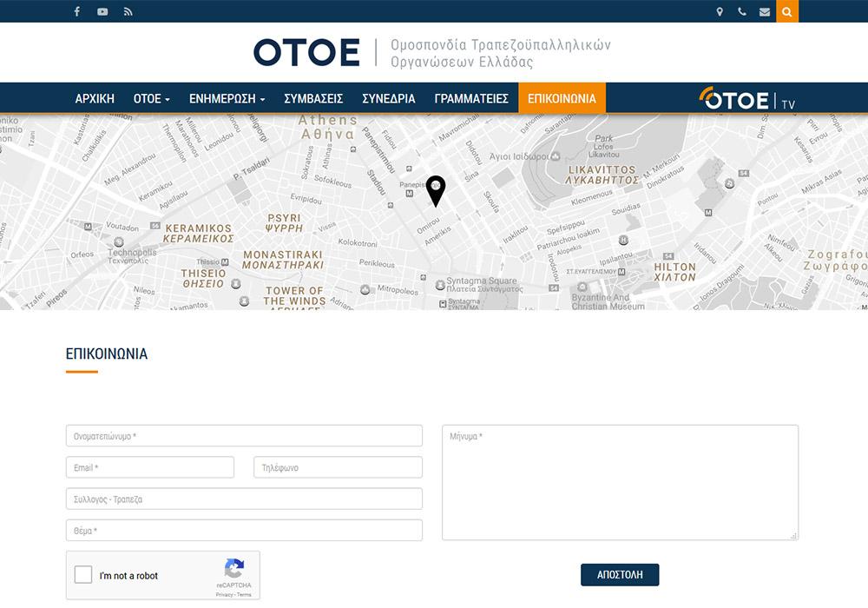Open the ΓΡΑΜΜΑΤΕΙΕΣ menu item

tap(471, 98)
